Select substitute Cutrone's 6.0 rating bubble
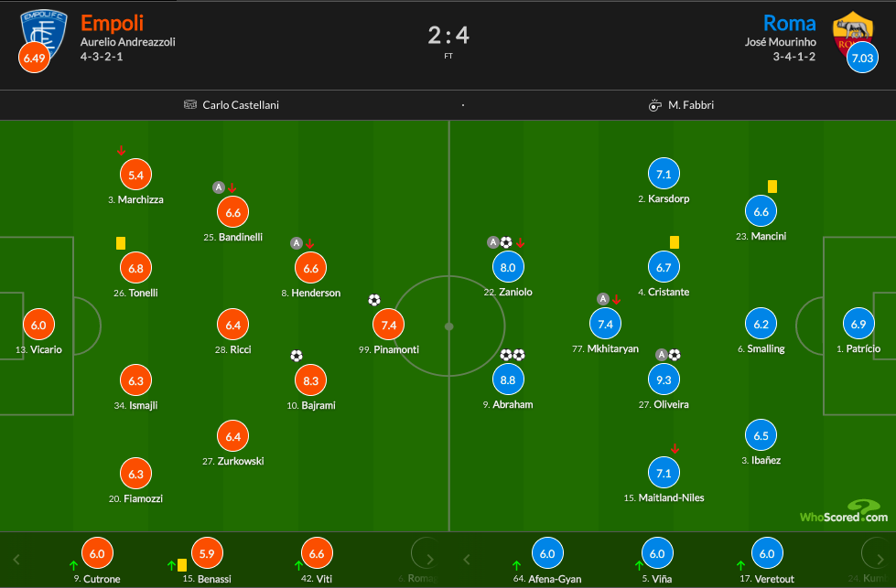896x588 pixels. [x=97, y=553]
